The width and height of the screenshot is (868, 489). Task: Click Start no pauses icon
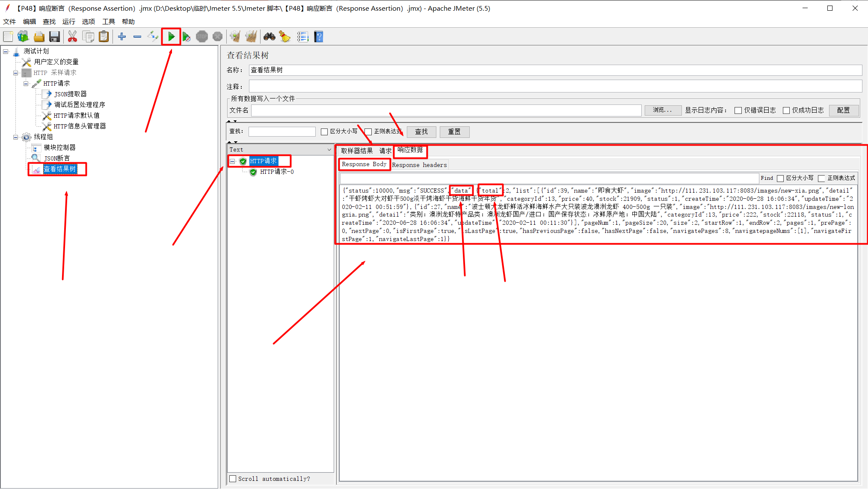(x=187, y=37)
